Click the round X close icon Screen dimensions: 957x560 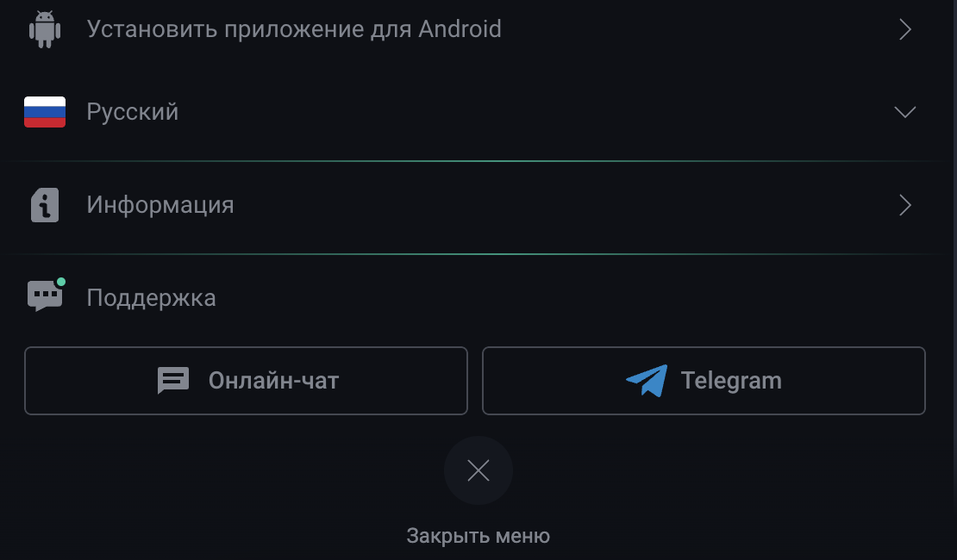(478, 470)
